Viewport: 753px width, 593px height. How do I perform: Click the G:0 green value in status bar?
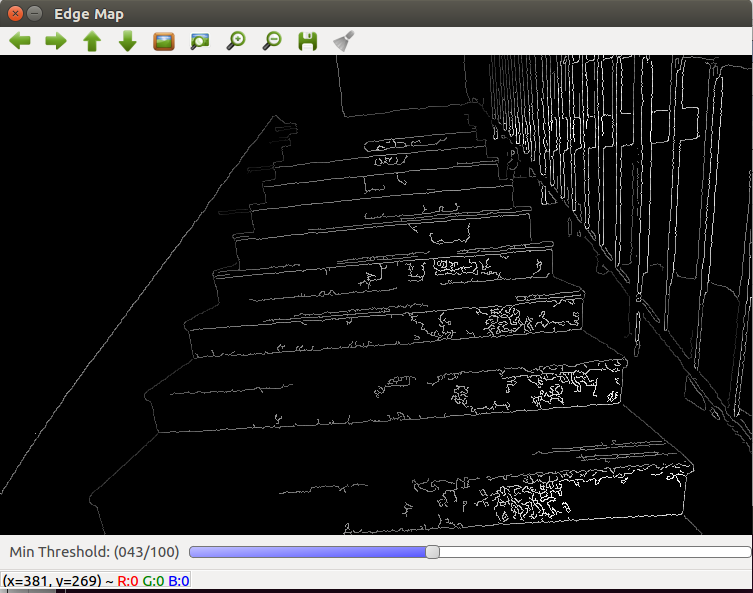(153, 581)
